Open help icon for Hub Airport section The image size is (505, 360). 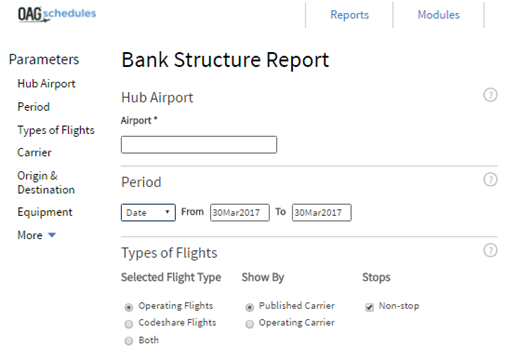click(490, 95)
